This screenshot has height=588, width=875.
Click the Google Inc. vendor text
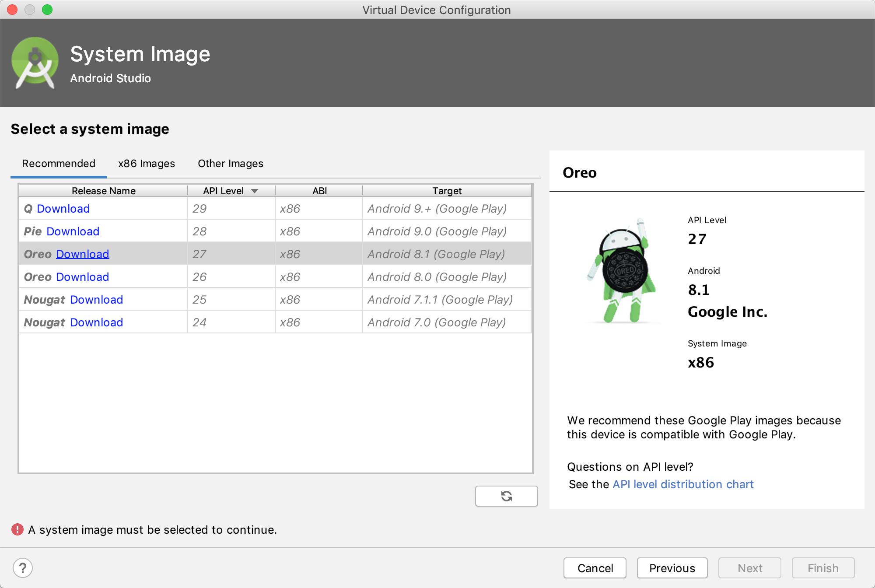728,311
